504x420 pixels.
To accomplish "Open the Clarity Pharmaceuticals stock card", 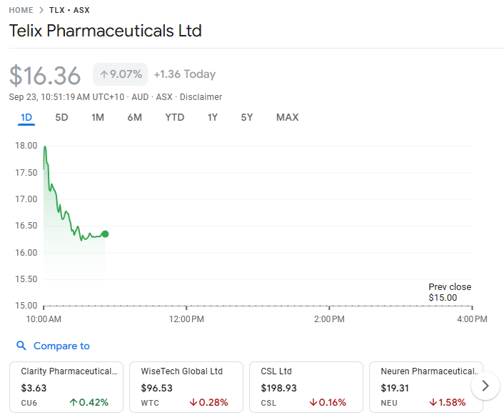I will click(x=66, y=386).
